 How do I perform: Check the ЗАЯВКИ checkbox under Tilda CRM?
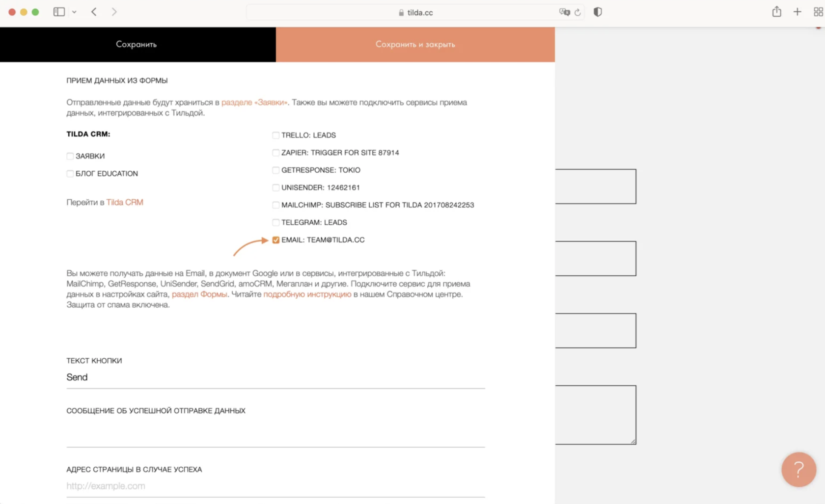coord(70,156)
